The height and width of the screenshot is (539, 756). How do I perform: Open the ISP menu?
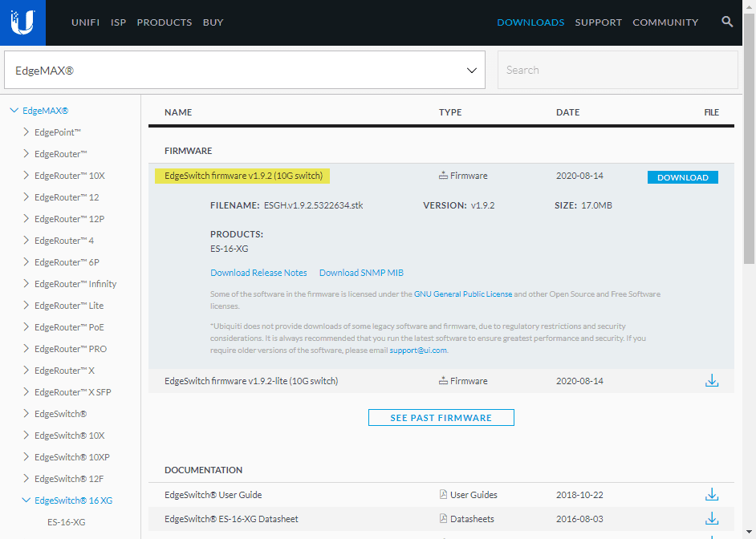[118, 22]
